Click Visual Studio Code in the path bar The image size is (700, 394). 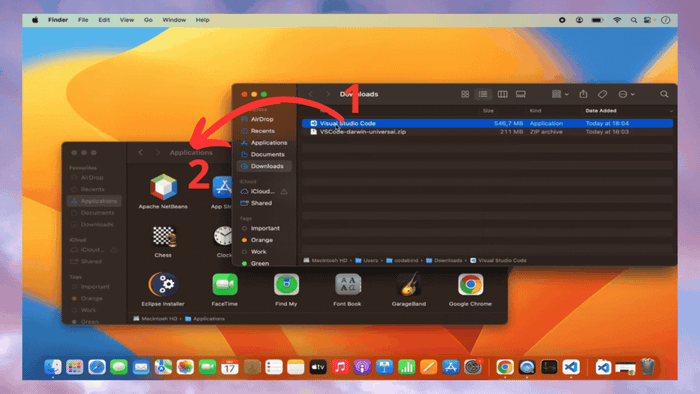(498, 261)
